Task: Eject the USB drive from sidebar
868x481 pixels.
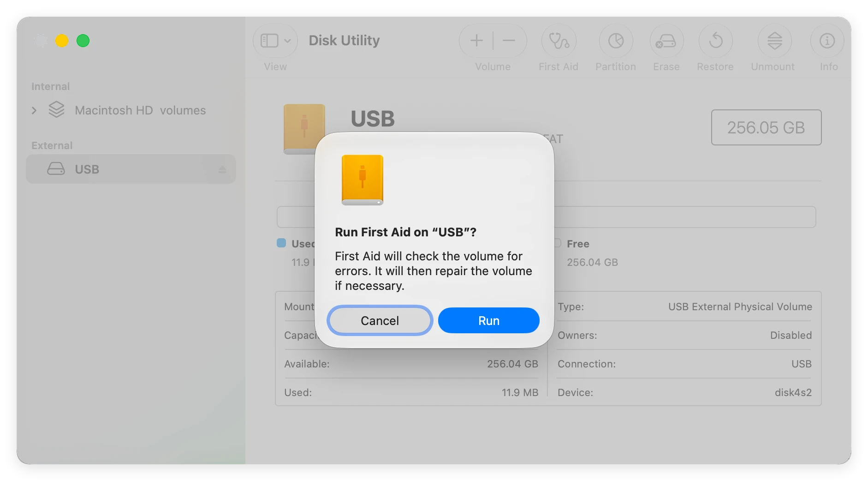Action: (222, 169)
